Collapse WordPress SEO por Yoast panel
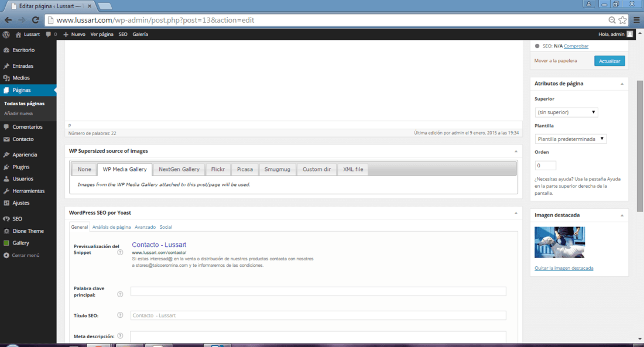 coord(516,213)
